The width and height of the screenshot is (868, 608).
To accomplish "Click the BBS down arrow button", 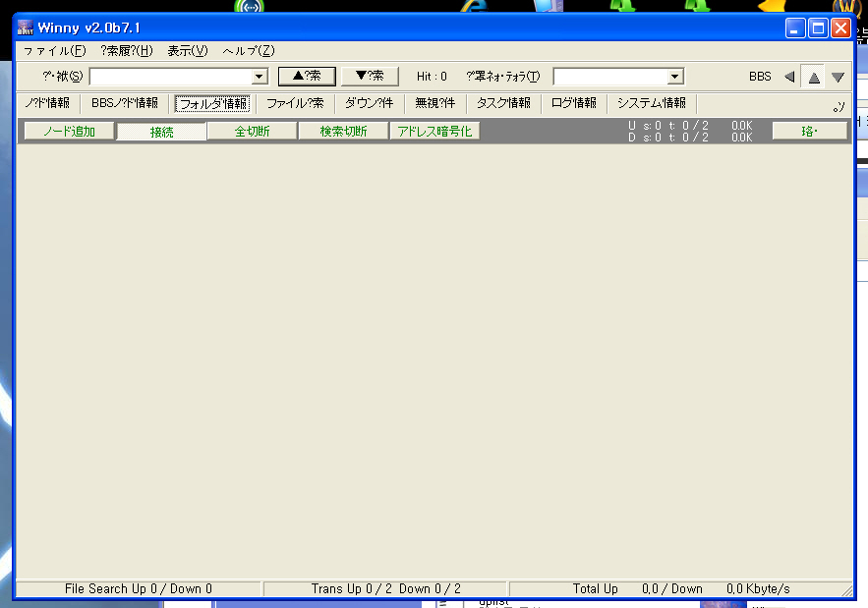I will pos(838,77).
